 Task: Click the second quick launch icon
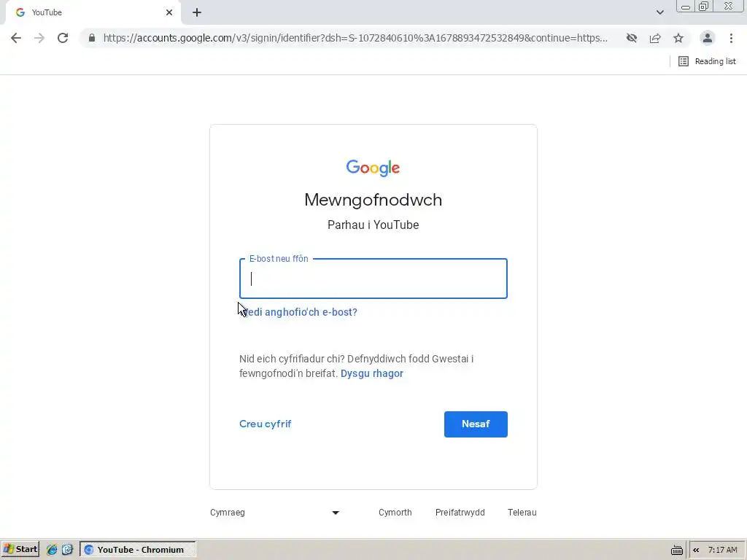[67, 550]
